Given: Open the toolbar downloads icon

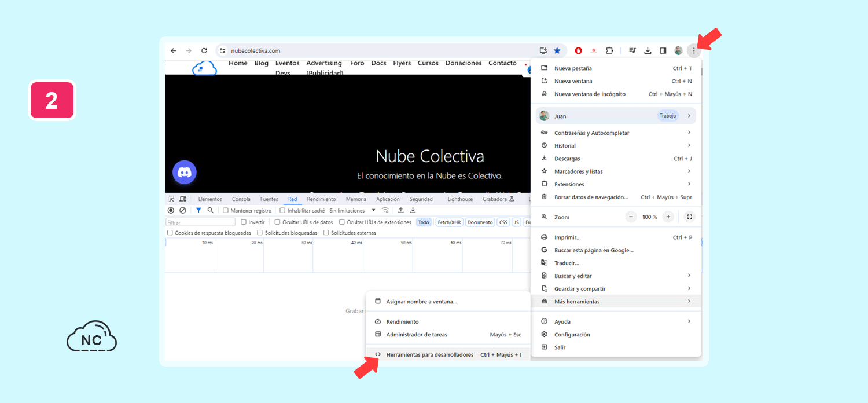Looking at the screenshot, I should [x=648, y=51].
